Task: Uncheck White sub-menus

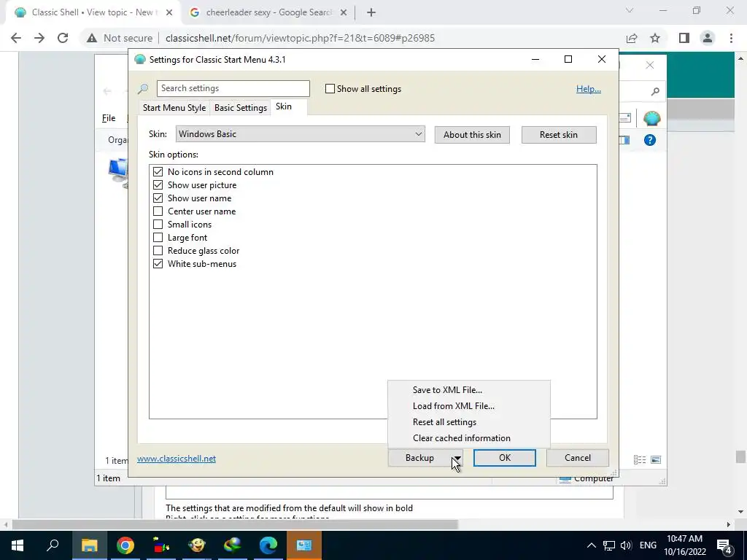Action: (158, 263)
